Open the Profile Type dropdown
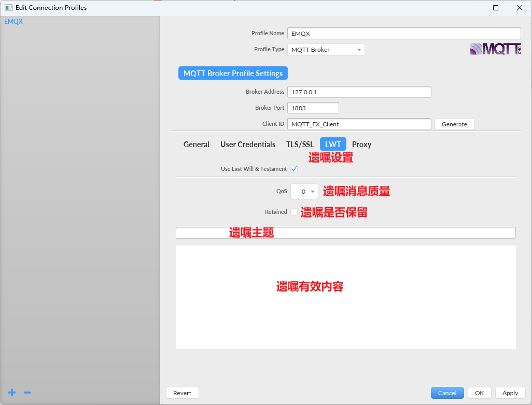 326,50
